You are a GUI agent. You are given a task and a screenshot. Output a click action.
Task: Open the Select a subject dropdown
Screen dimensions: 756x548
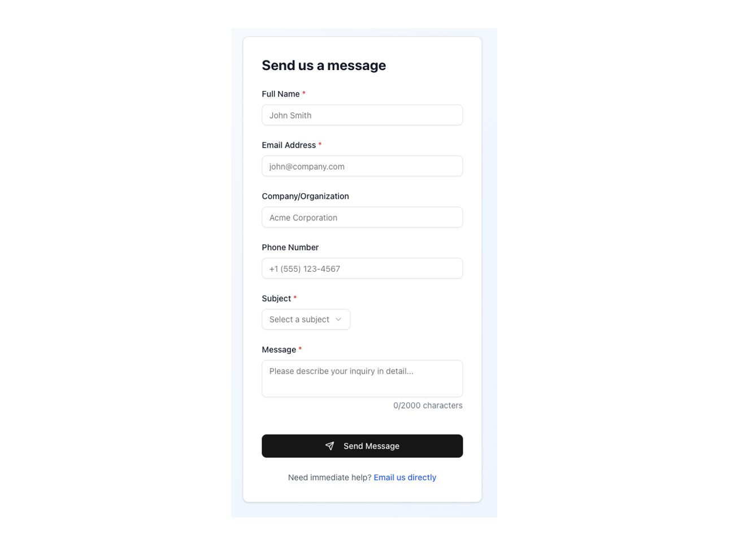pyautogui.click(x=305, y=319)
